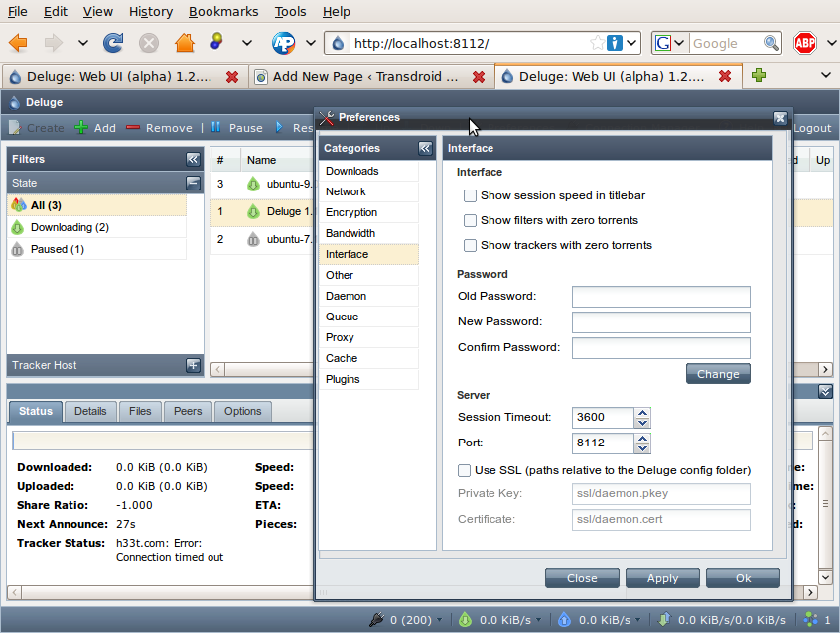The width and height of the screenshot is (840, 633).
Task: Click the Change password button
Action: point(717,374)
